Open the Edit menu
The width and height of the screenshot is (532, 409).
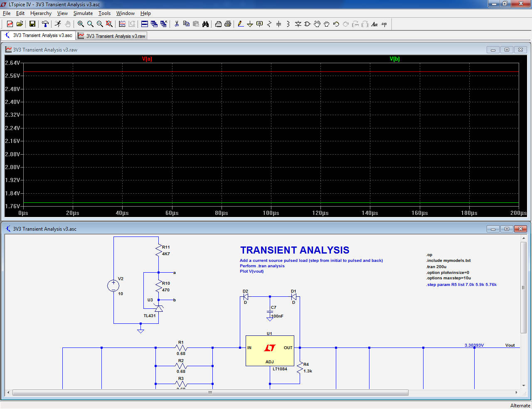pyautogui.click(x=20, y=13)
